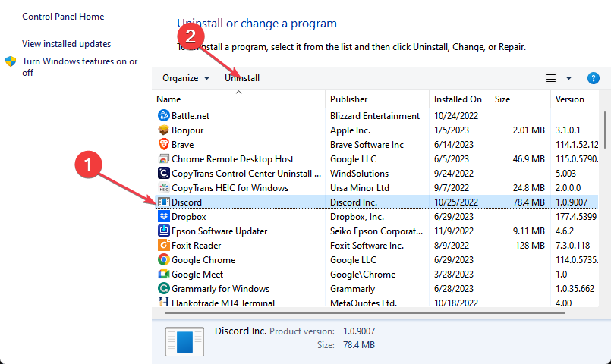Click the Bonjour package icon
The height and width of the screenshot is (364, 611).
point(163,130)
